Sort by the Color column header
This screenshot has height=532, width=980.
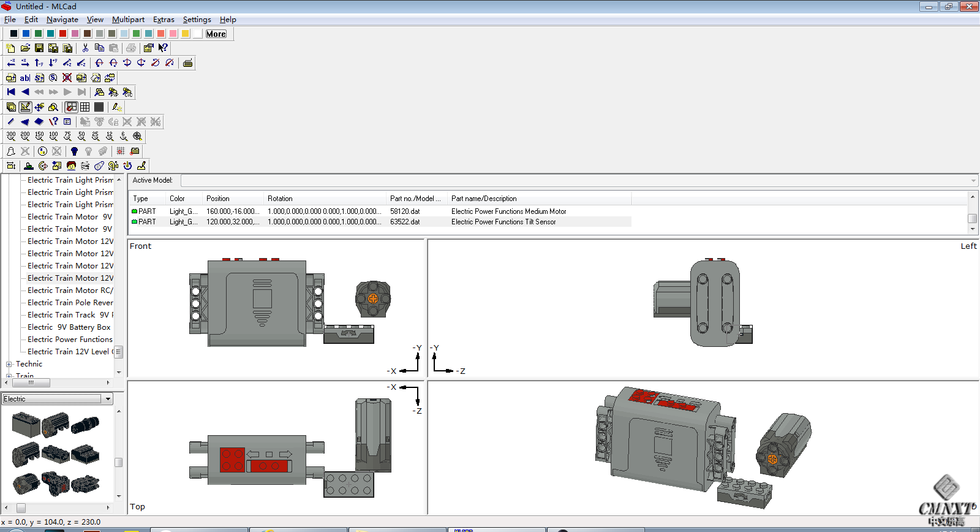pyautogui.click(x=184, y=199)
